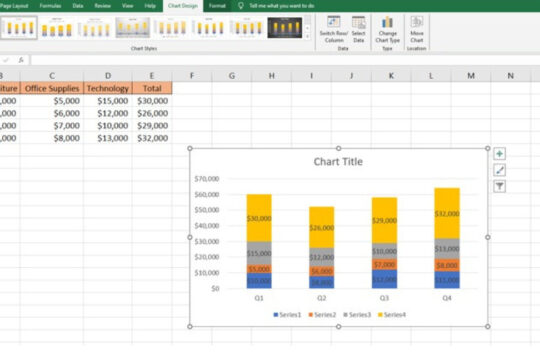
Task: Open the Formulas tab
Action: coord(50,6)
